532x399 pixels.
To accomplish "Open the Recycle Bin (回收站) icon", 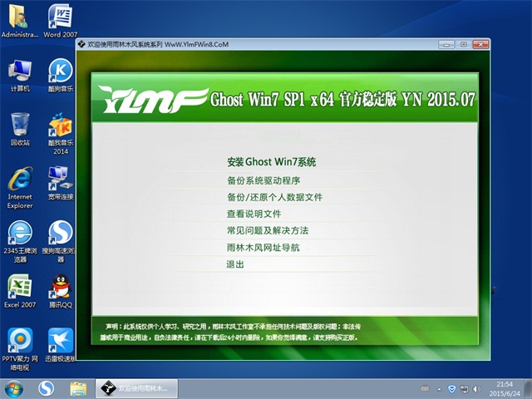I will 20,126.
